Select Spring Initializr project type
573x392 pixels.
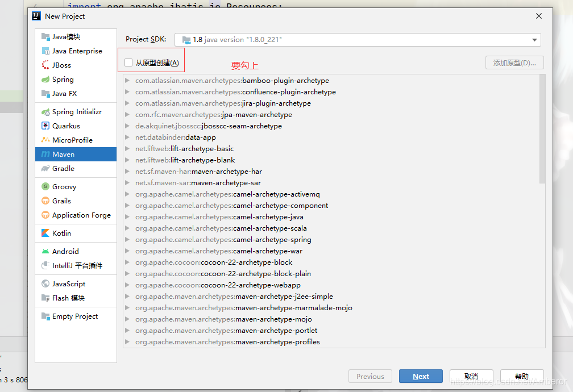76,112
